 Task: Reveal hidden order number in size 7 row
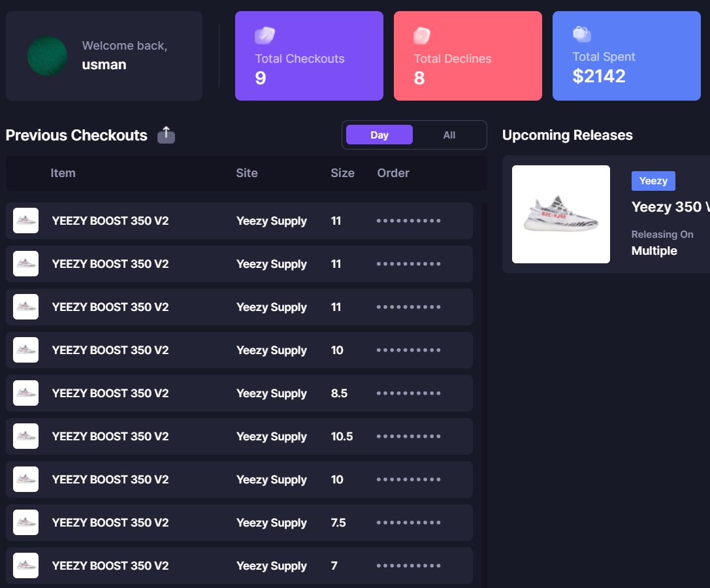coord(408,565)
